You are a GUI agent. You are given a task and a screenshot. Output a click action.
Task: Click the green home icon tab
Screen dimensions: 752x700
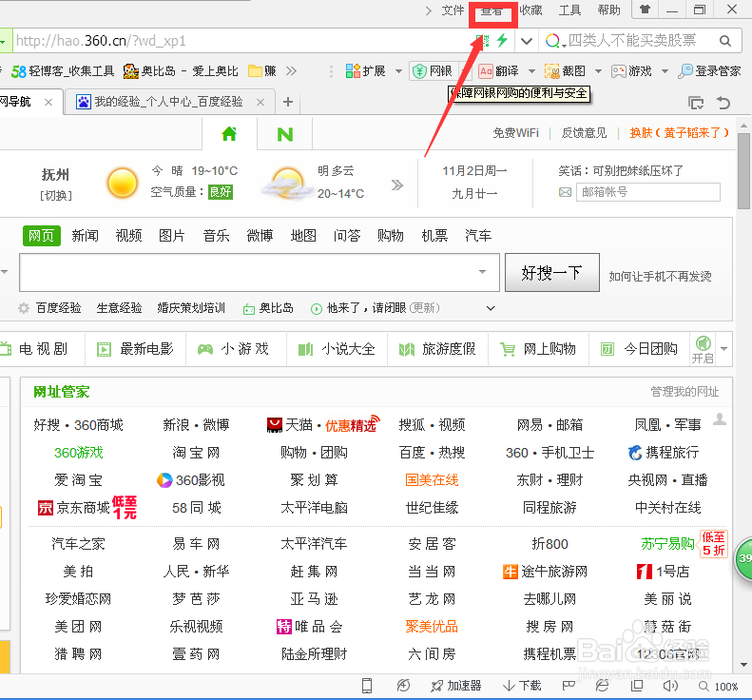[229, 133]
